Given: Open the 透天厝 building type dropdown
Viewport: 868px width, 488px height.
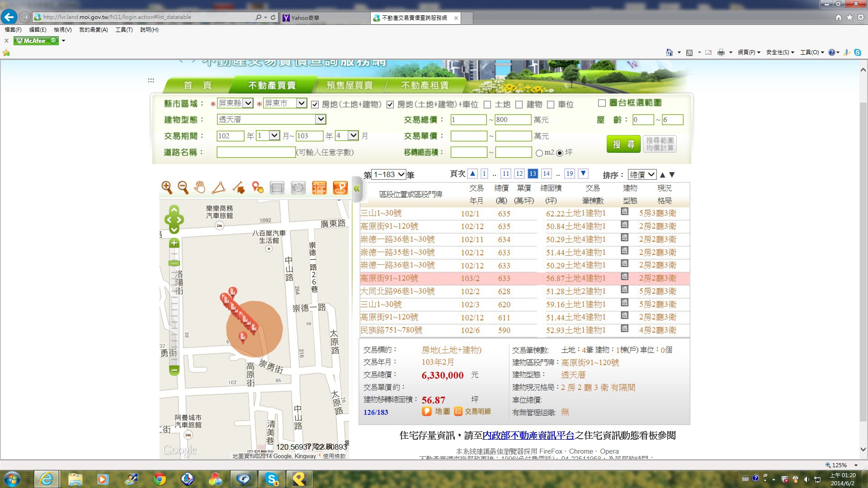Looking at the screenshot, I should click(x=271, y=119).
